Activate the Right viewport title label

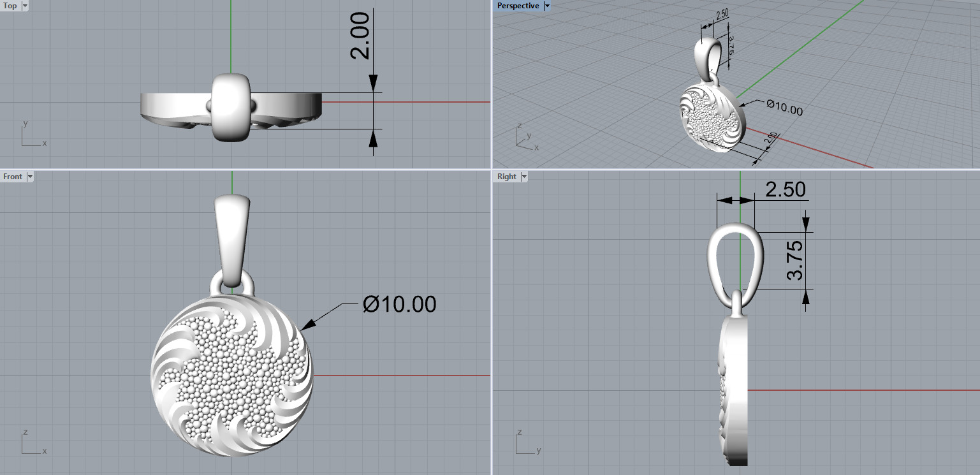pyautogui.click(x=507, y=177)
